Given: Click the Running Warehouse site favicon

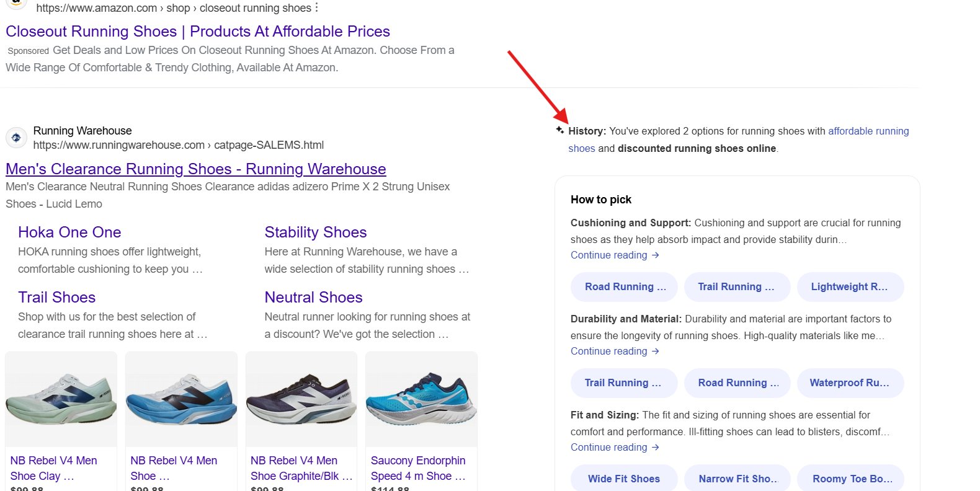Looking at the screenshot, I should (x=17, y=138).
